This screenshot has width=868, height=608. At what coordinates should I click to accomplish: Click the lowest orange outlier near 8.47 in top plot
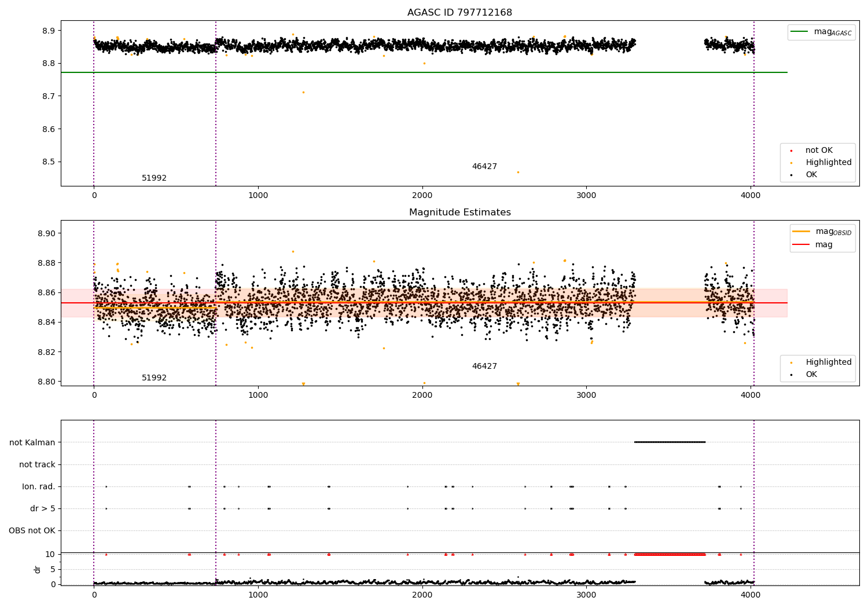518,172
